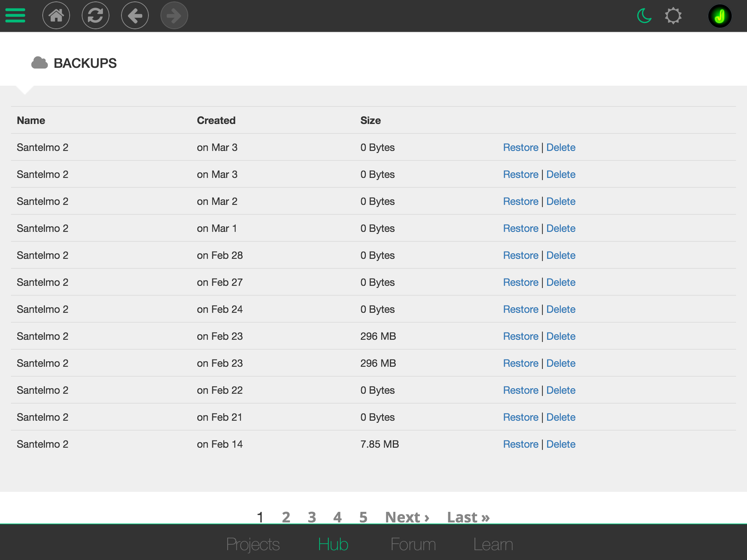Screen dimensions: 747x560
Task: Click the refresh arrows icon
Action: [x=96, y=16]
